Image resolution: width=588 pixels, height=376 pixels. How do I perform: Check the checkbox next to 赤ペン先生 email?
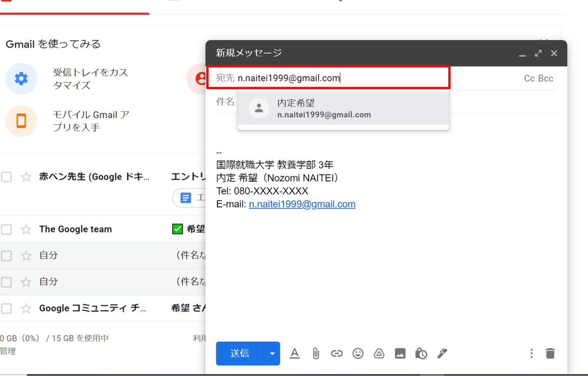[7, 177]
